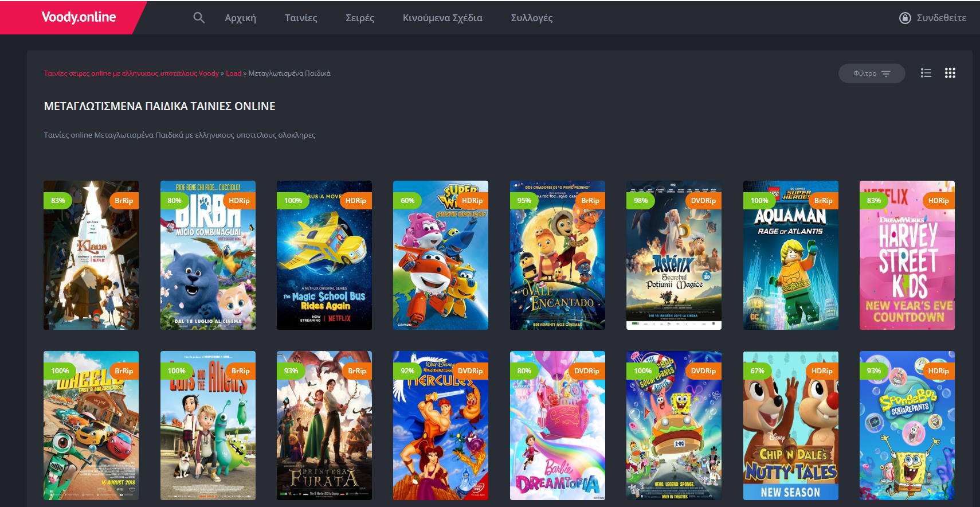Screen dimensions: 980x507
Task: Open the SpongeBob movie burger poster
Action: [674, 426]
